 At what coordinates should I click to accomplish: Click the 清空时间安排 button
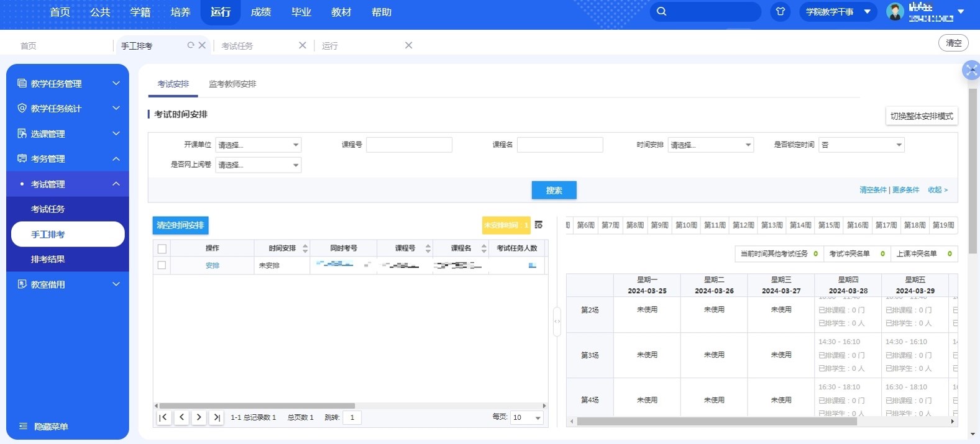tap(180, 225)
